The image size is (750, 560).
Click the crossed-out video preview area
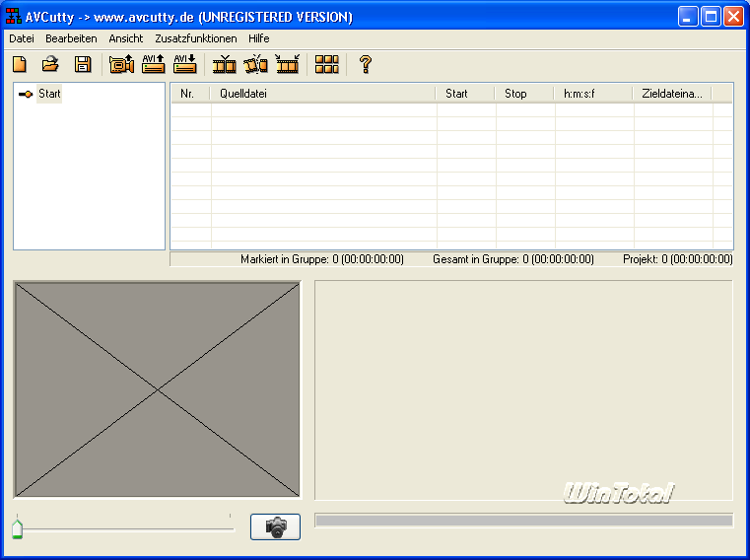coord(158,390)
